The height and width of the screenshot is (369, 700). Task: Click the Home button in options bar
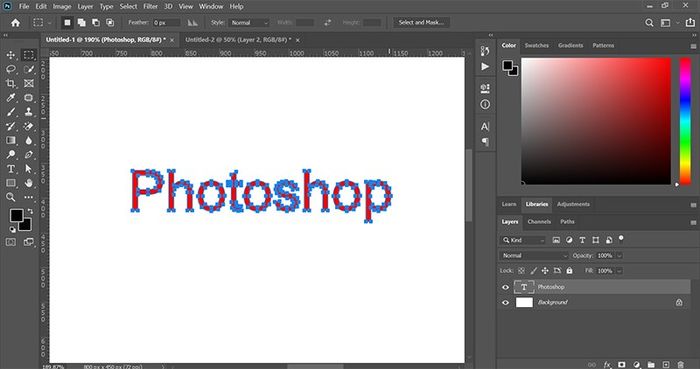point(16,23)
